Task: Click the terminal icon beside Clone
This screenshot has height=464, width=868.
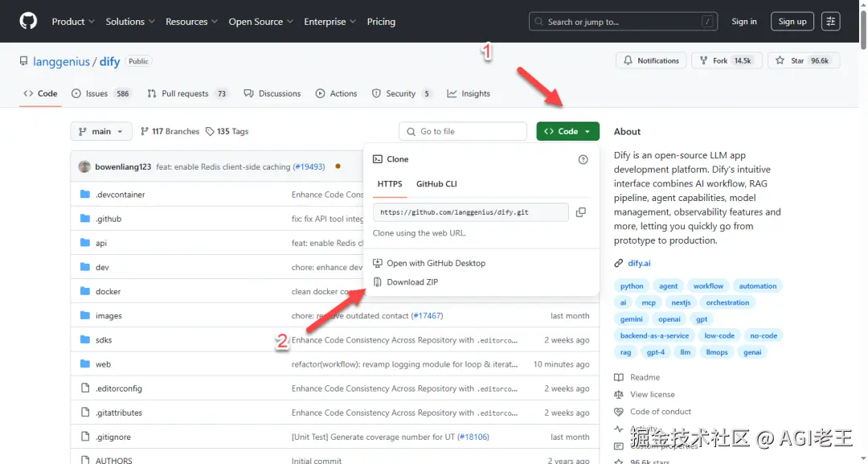Action: 378,159
